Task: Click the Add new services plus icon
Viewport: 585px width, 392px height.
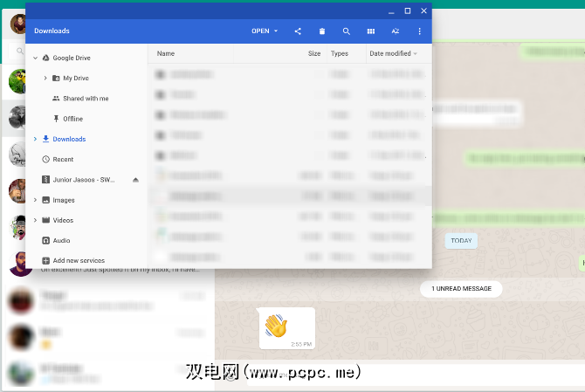Action: tap(46, 261)
